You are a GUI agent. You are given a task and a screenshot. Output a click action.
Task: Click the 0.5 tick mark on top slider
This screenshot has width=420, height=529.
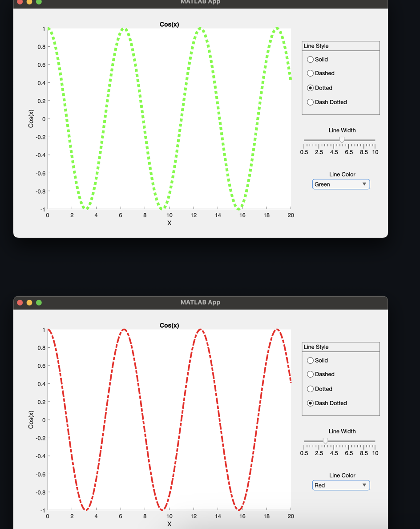(304, 146)
